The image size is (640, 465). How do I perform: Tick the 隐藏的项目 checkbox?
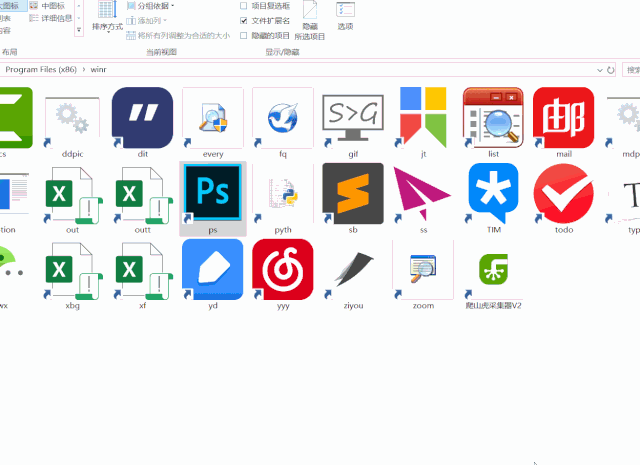point(244,36)
